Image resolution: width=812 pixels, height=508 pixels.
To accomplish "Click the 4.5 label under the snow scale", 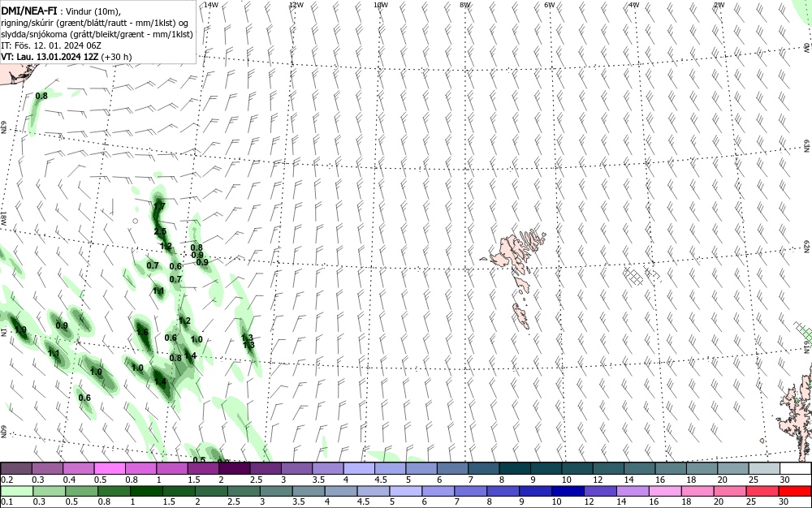I will [x=381, y=480].
